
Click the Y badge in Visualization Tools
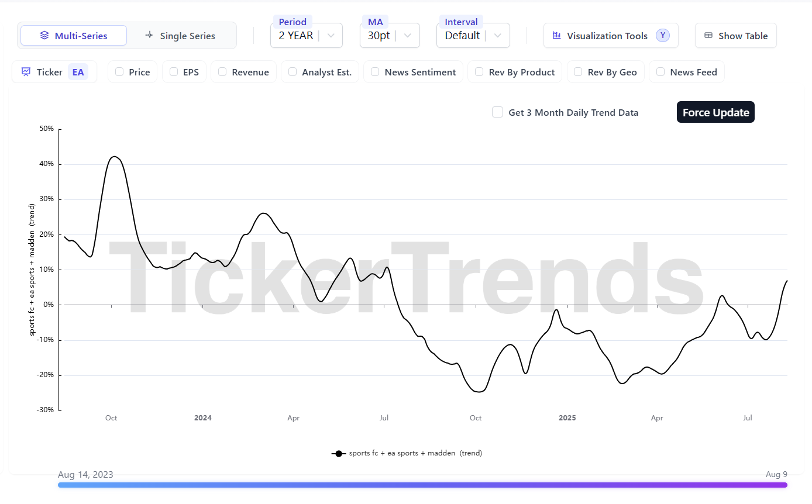click(x=662, y=36)
